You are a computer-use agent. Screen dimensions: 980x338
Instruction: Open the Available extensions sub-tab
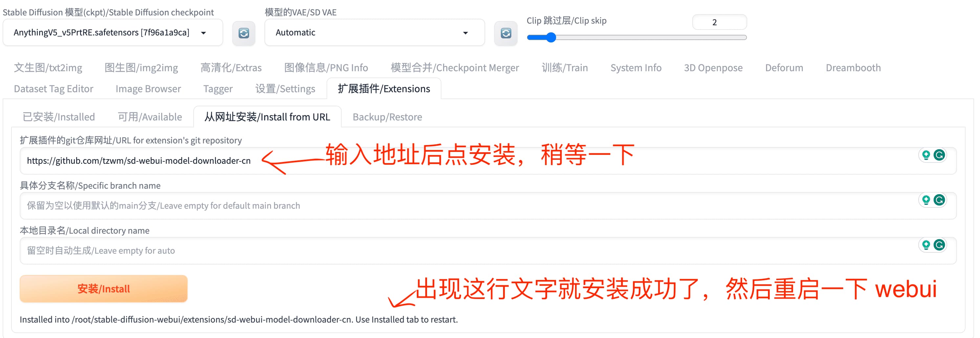(x=150, y=117)
